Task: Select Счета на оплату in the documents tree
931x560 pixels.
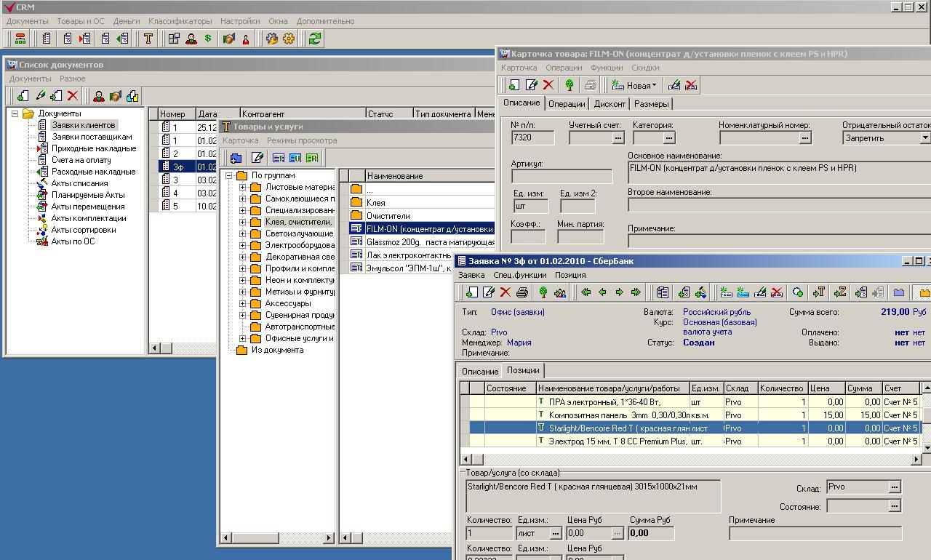Action: click(81, 160)
